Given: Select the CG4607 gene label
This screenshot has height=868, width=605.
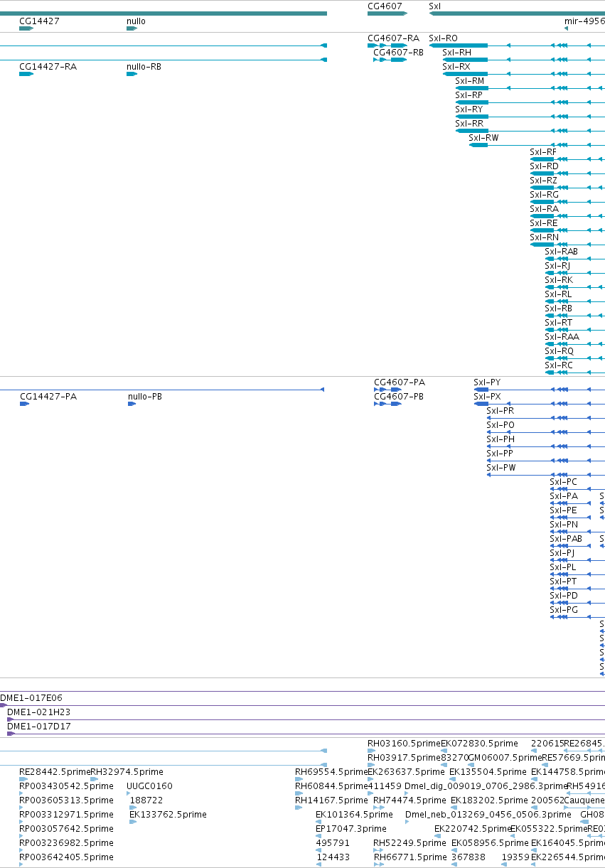Looking at the screenshot, I should [x=385, y=6].
